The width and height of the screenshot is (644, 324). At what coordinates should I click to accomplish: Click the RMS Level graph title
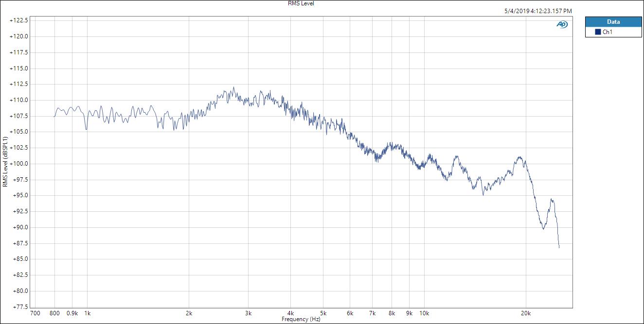point(301,3)
